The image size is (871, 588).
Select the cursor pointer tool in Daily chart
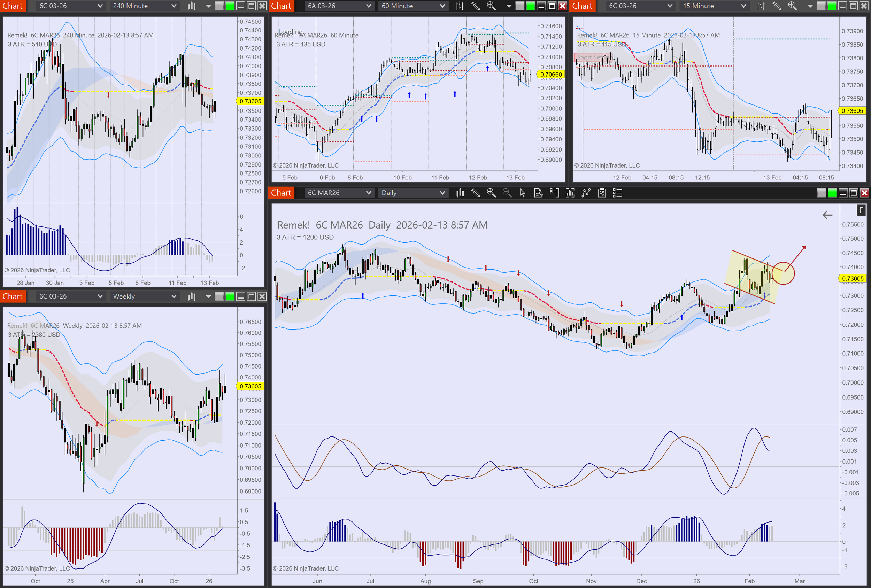pyautogui.click(x=523, y=193)
